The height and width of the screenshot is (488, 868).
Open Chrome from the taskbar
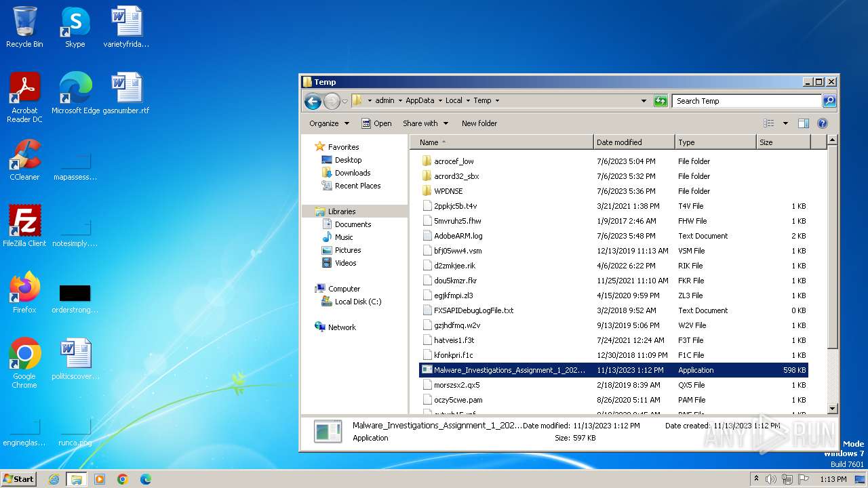pyautogui.click(x=123, y=479)
